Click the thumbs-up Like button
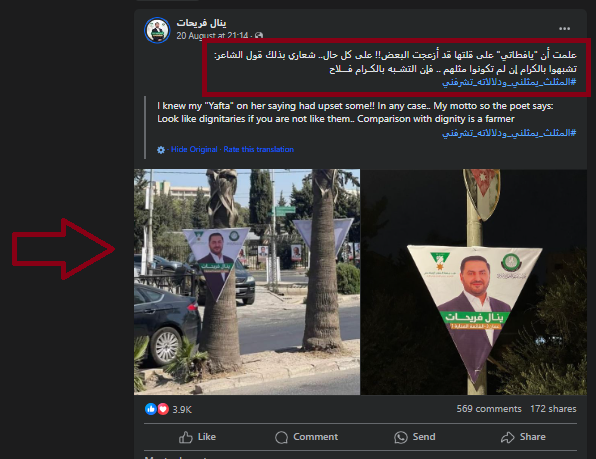596x459 pixels. (x=197, y=437)
